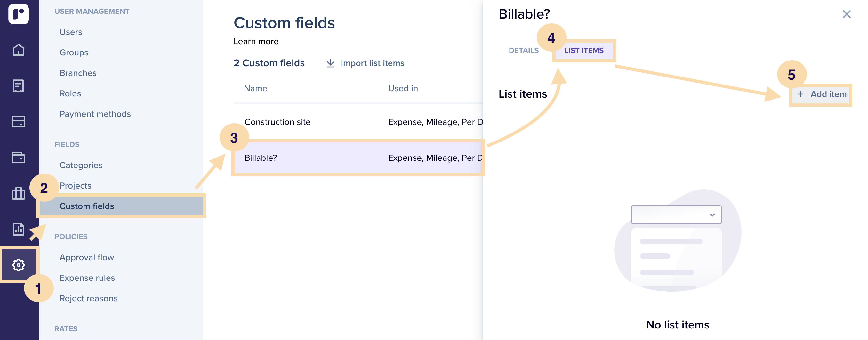Follow the Learn more link
The height and width of the screenshot is (340, 868).
(256, 41)
